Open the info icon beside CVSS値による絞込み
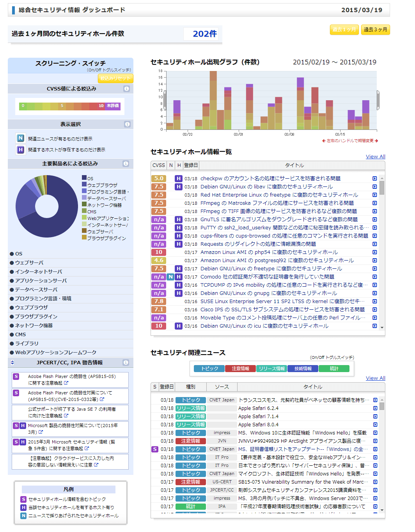Viewport: 415px width, 532px height. tap(126, 89)
